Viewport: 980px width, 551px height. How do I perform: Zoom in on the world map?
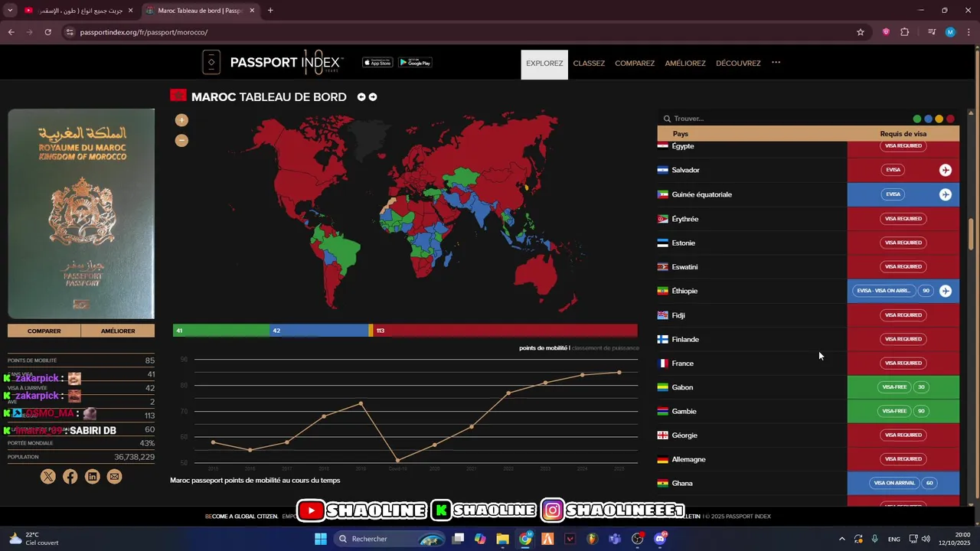click(181, 120)
